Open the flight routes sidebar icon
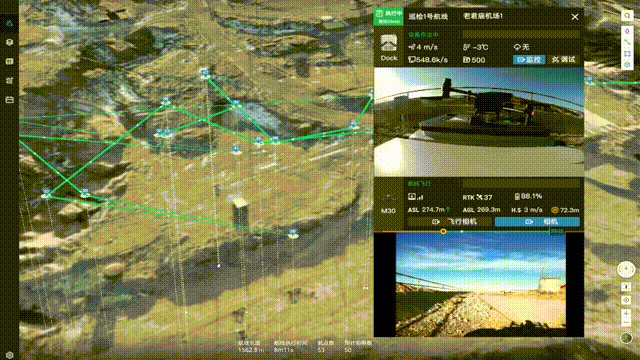Screen dimensions: 640x360 pyautogui.click(x=9, y=80)
